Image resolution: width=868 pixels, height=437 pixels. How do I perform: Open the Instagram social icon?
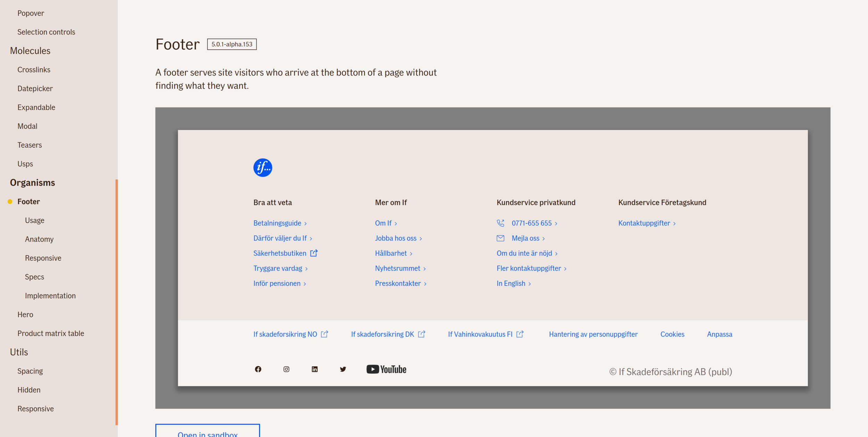(286, 369)
